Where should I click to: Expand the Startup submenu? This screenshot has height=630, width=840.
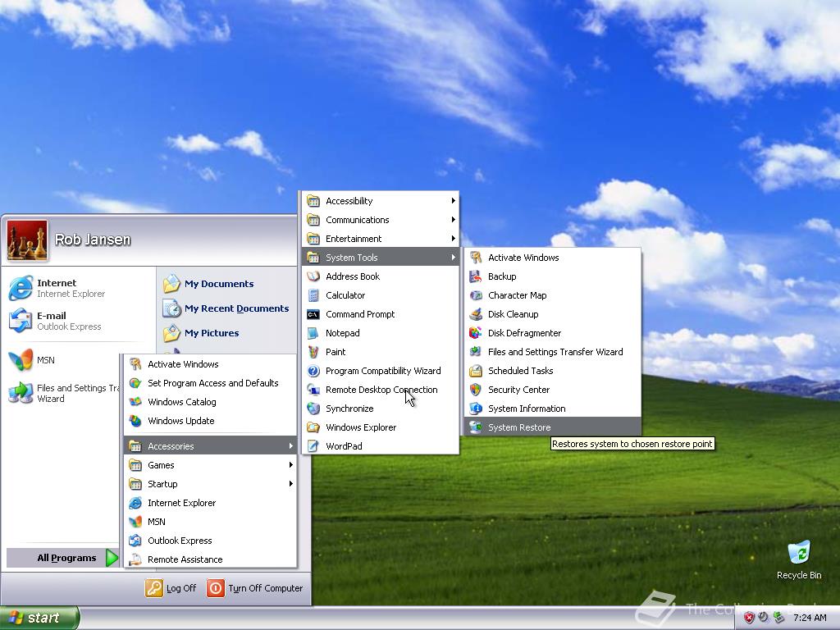coord(211,484)
